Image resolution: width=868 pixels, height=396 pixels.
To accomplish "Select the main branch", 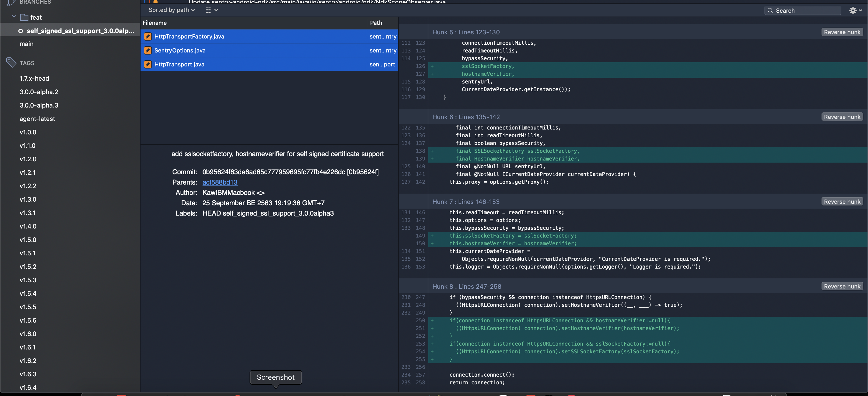I will pos(26,44).
